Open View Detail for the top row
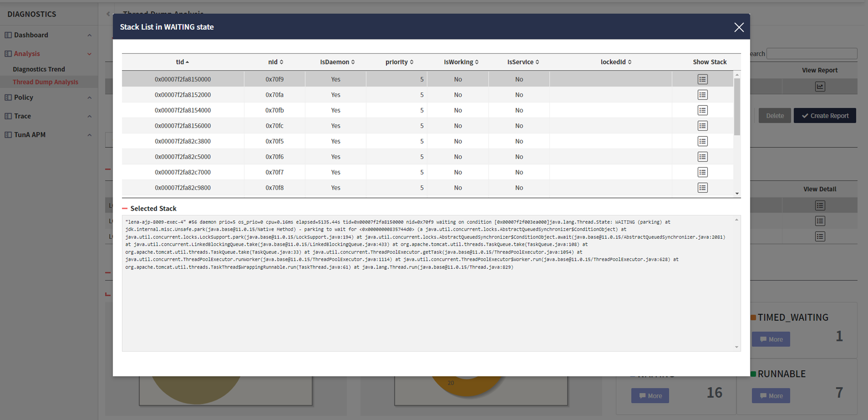868x420 pixels. pos(820,205)
